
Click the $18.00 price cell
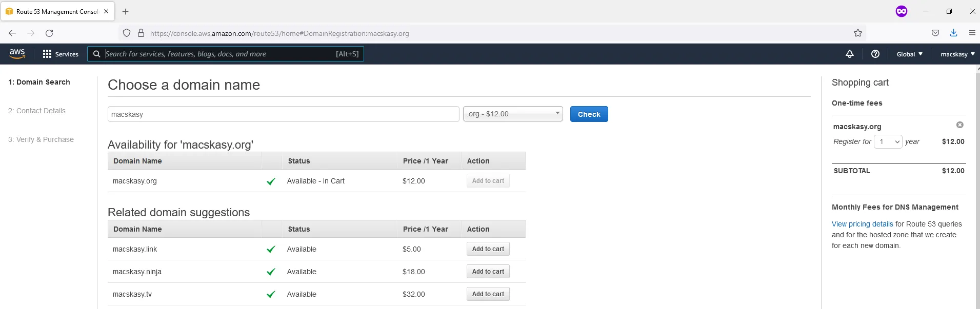tap(414, 272)
